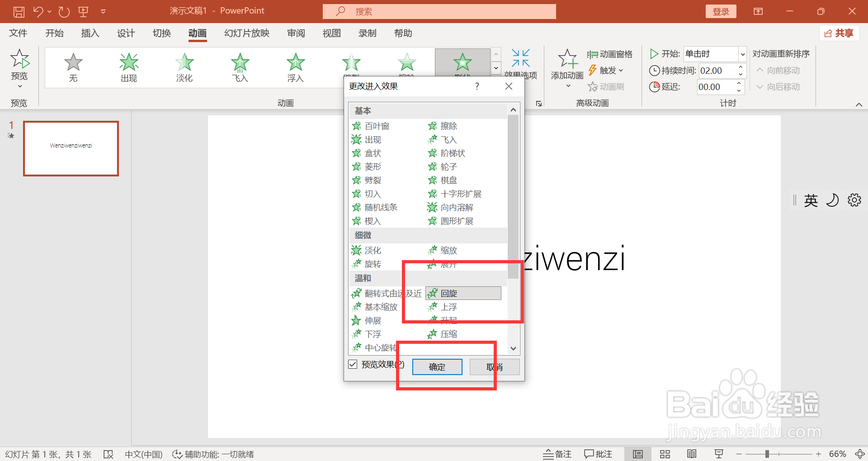Click the dialog list scroll-up arrow
Image resolution: width=868 pixels, height=461 pixels.
click(x=513, y=109)
